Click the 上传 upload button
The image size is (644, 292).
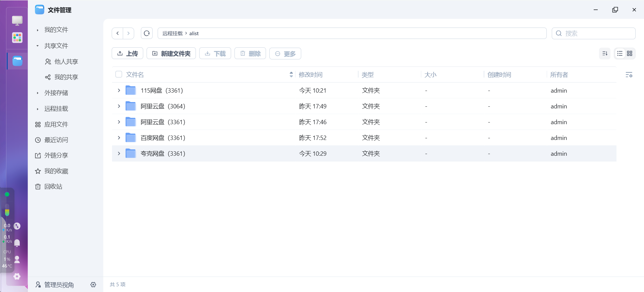click(x=127, y=53)
